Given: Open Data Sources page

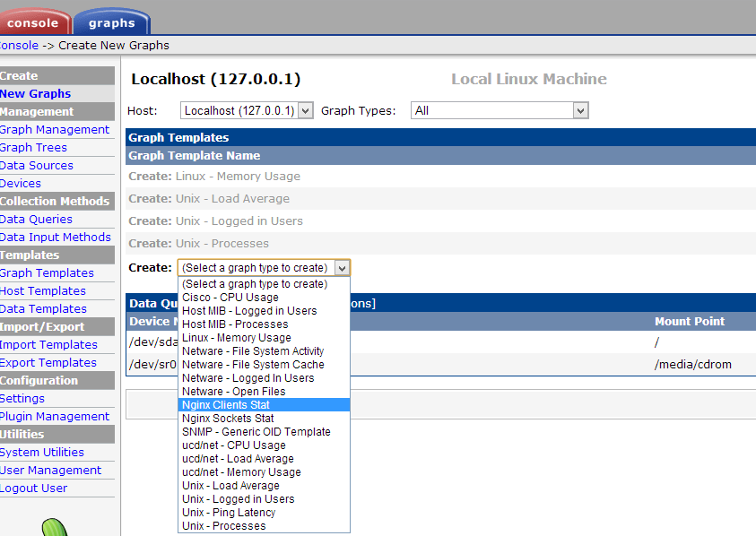Looking at the screenshot, I should 37,165.
